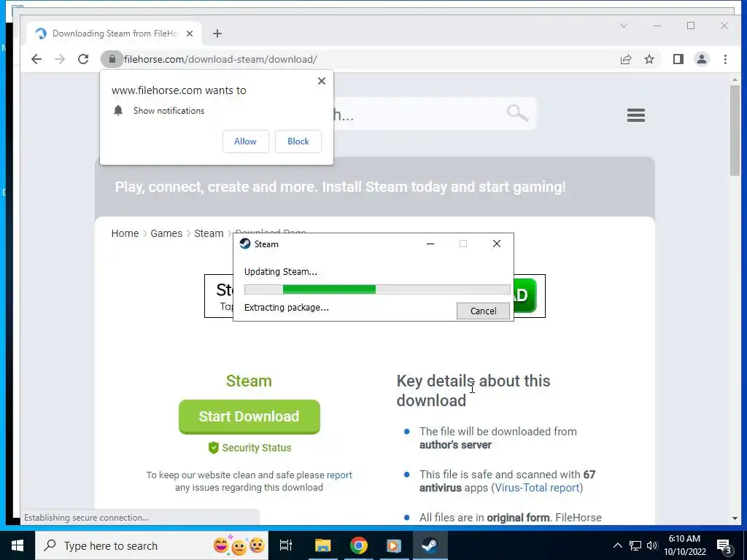
Task: Expand Chrome tab search chevron
Action: 624,26
